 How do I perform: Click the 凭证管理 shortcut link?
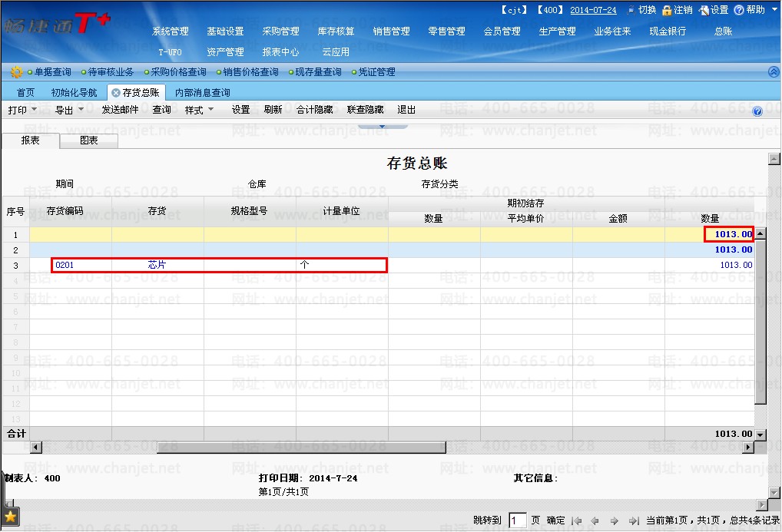click(x=377, y=72)
